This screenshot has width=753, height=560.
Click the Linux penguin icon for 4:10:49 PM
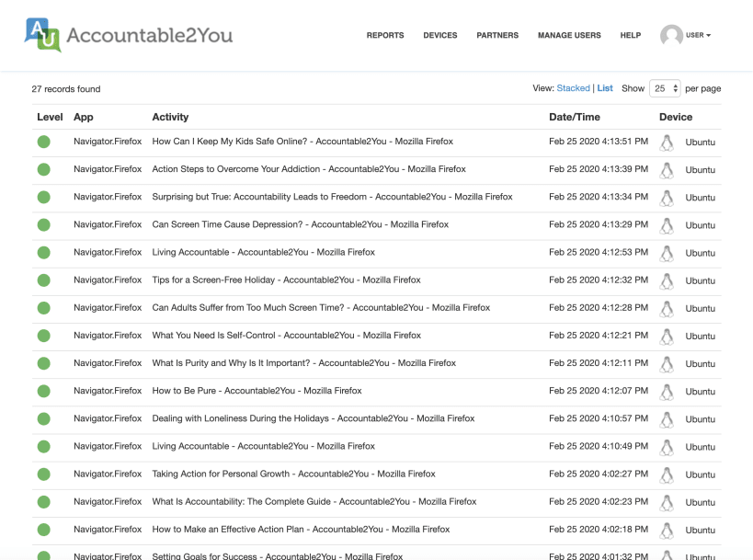pos(666,448)
